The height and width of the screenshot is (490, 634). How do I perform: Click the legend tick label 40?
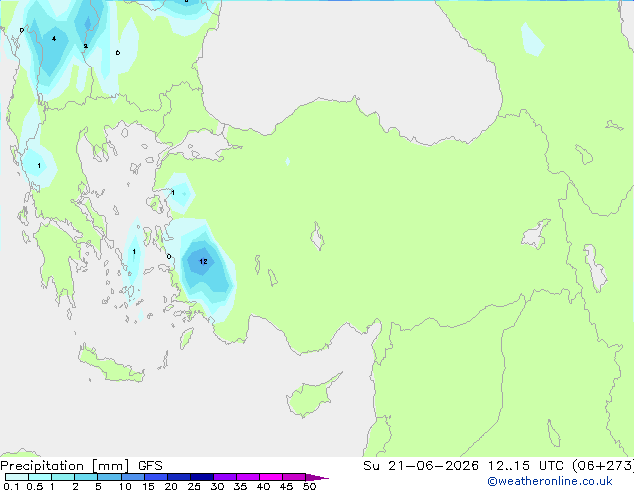[263, 486]
